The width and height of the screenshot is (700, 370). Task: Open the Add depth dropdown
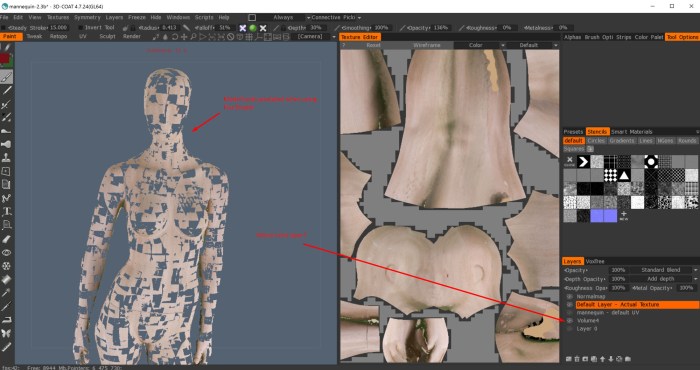click(664, 279)
